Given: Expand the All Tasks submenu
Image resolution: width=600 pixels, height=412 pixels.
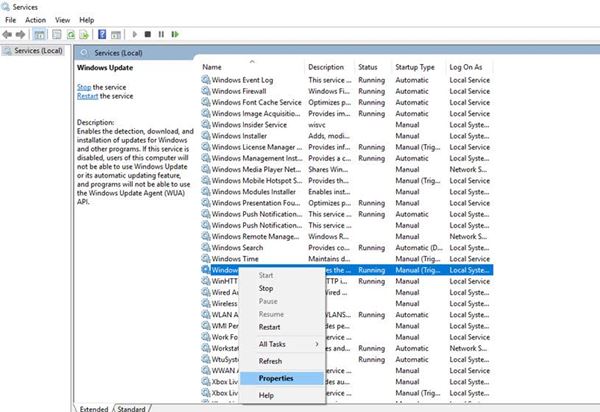Looking at the screenshot, I should (x=282, y=344).
